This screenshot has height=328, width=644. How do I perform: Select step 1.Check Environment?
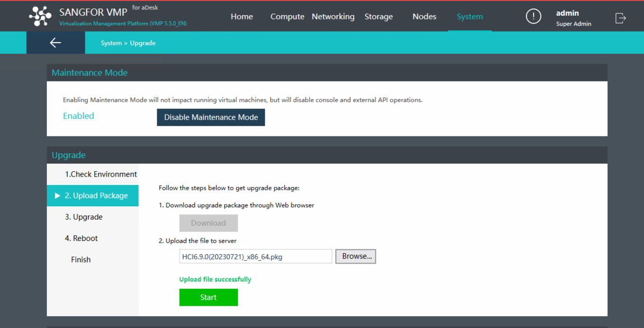click(x=93, y=174)
